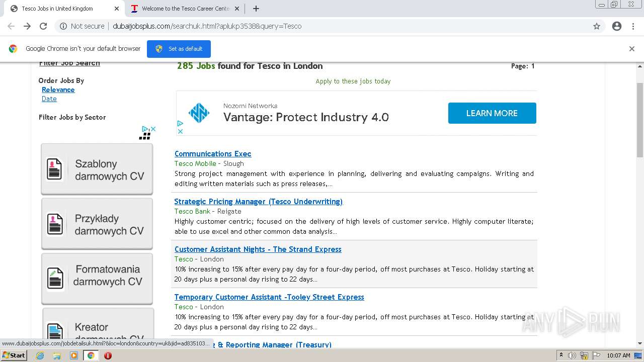Open the Chrome profile avatar menu
The height and width of the screenshot is (362, 644).
[x=617, y=26]
